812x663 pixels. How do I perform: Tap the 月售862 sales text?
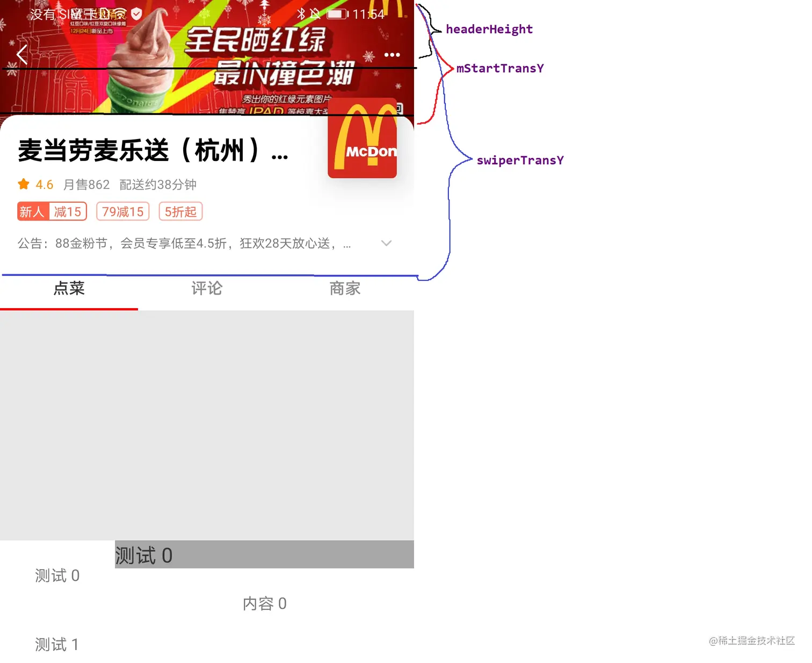pyautogui.click(x=86, y=185)
